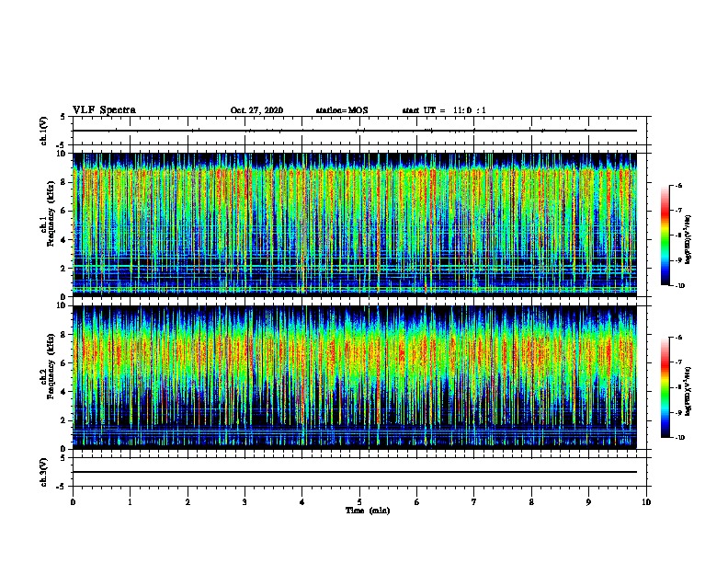This screenshot has height=563, width=728.
Task: Click the "-5" tick of ch.3(V) axis
Action: pos(63,487)
